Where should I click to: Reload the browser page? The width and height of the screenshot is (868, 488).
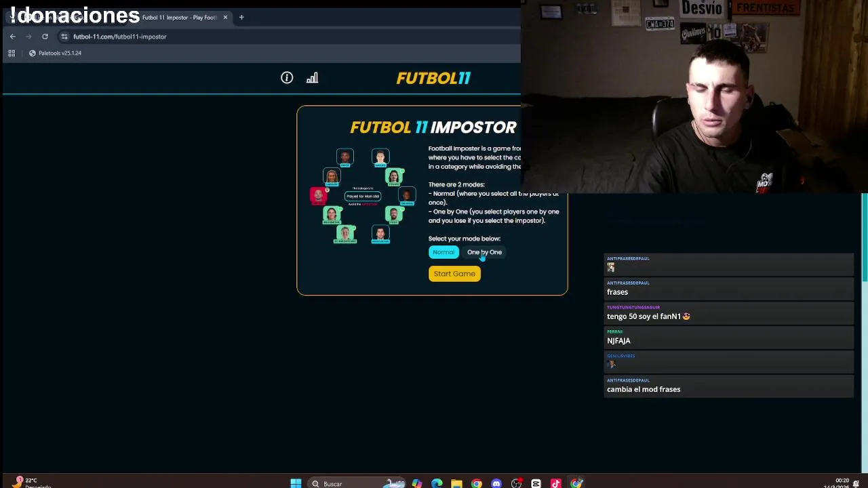(x=45, y=37)
